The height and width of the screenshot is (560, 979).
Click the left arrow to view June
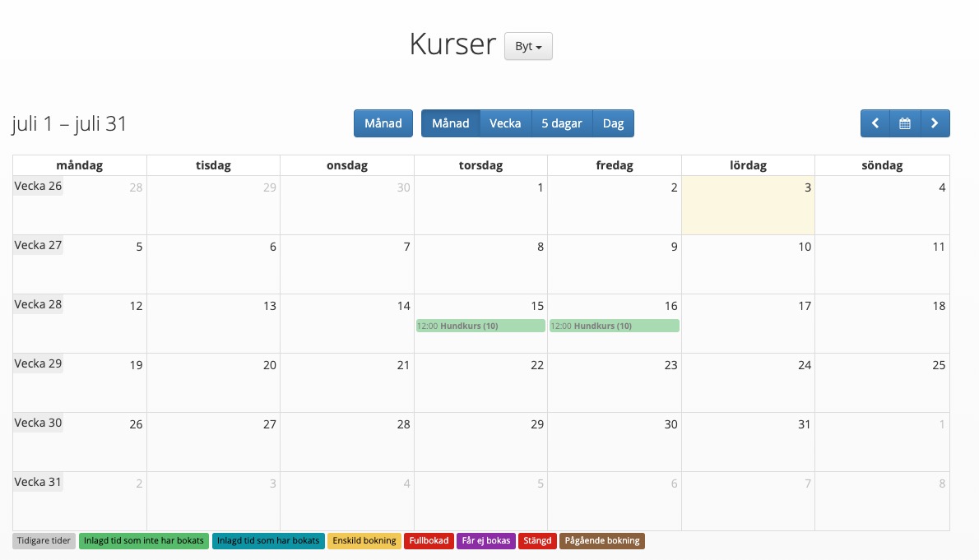(875, 123)
